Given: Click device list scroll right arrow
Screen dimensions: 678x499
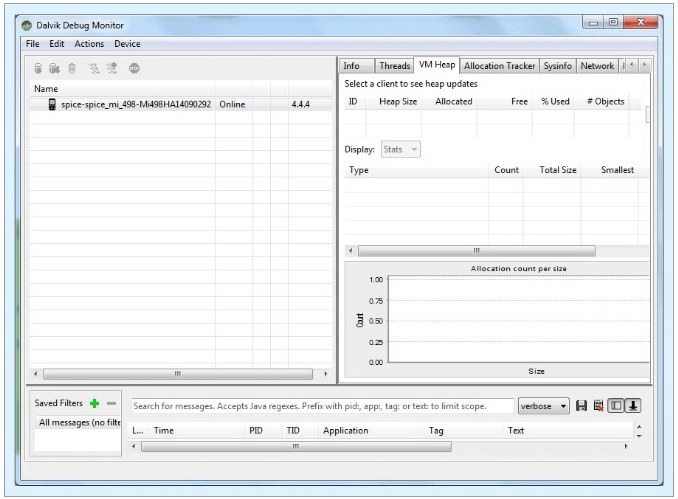Looking at the screenshot, I should pos(326,374).
